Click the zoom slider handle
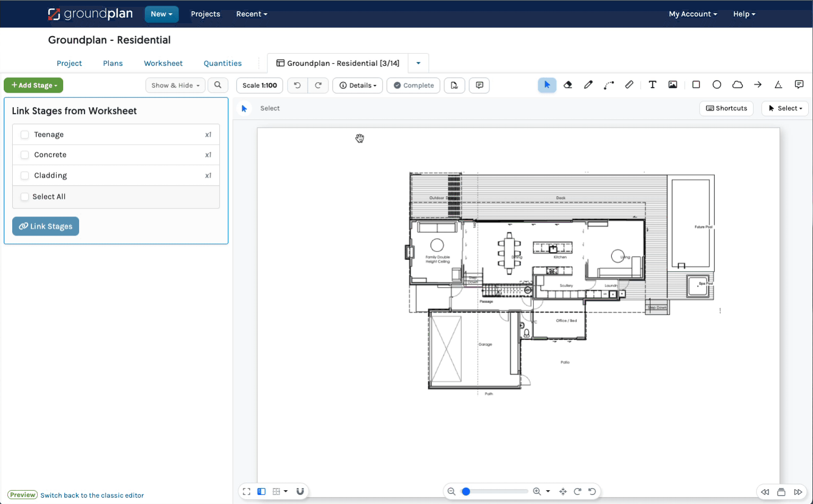 (x=466, y=492)
